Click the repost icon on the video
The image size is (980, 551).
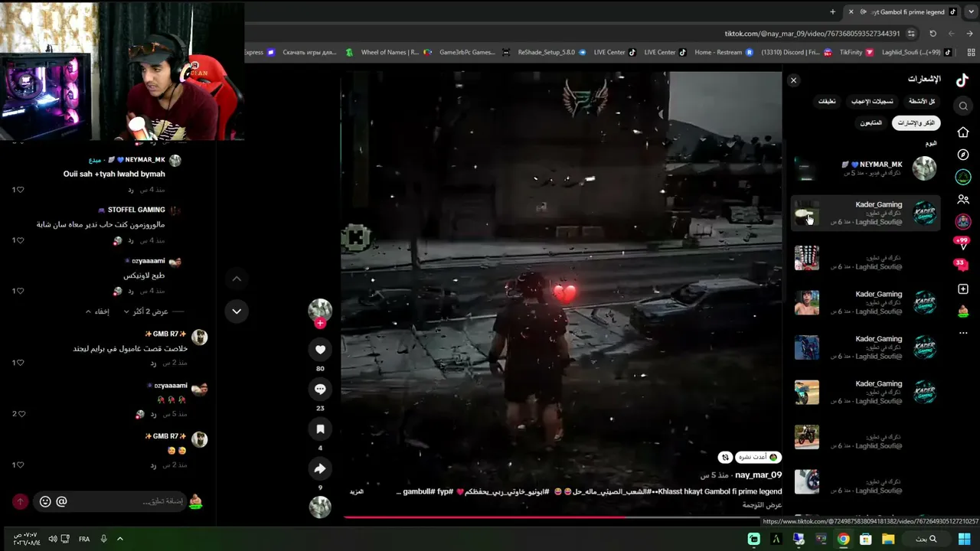(725, 458)
